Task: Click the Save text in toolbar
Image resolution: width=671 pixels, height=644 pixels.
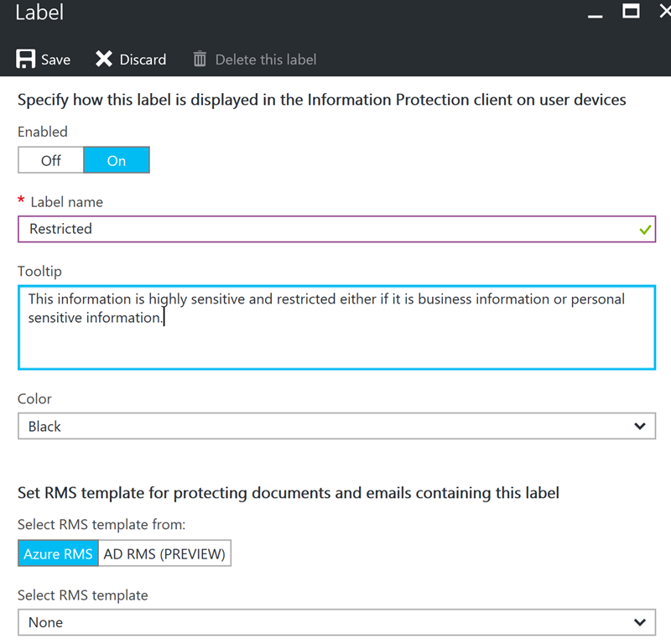Action: tap(55, 60)
